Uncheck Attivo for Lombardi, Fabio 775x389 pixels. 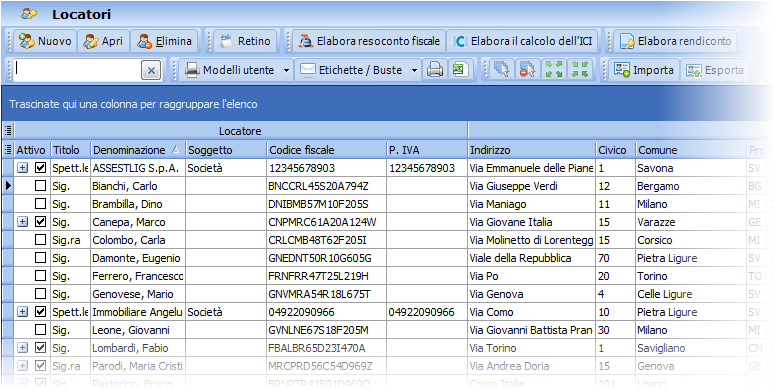[41, 348]
